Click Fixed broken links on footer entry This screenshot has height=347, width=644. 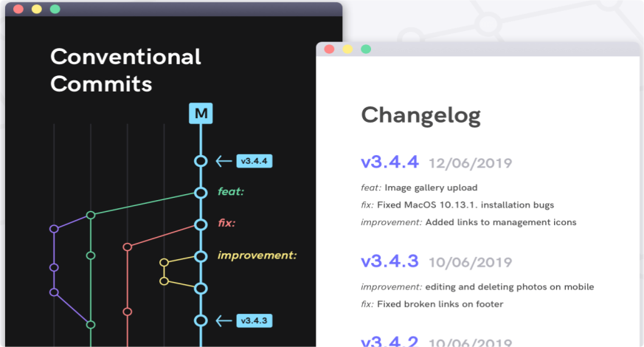440,304
